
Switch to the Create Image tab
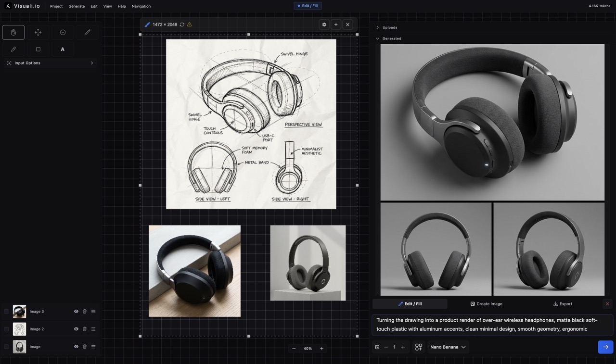(486, 304)
